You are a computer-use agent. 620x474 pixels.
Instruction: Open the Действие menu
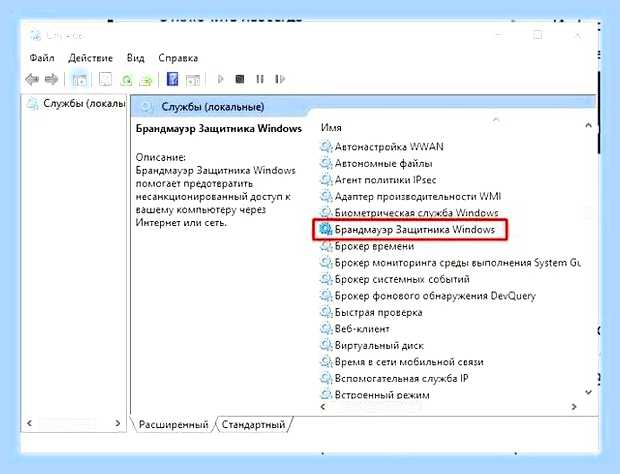tap(90, 58)
